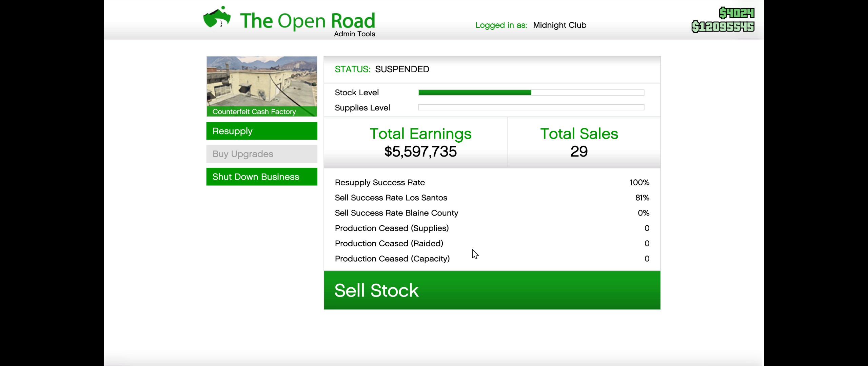Click the empty Supplies Level bar
The height and width of the screenshot is (366, 868).
pos(531,107)
